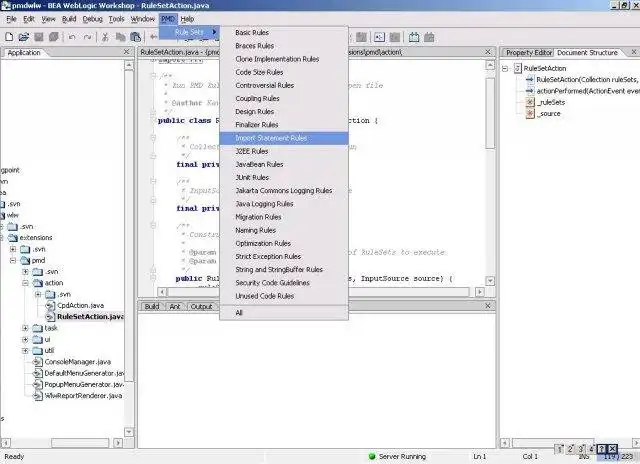640x464 pixels.
Task: Collapse the action folder node
Action: coord(25,283)
